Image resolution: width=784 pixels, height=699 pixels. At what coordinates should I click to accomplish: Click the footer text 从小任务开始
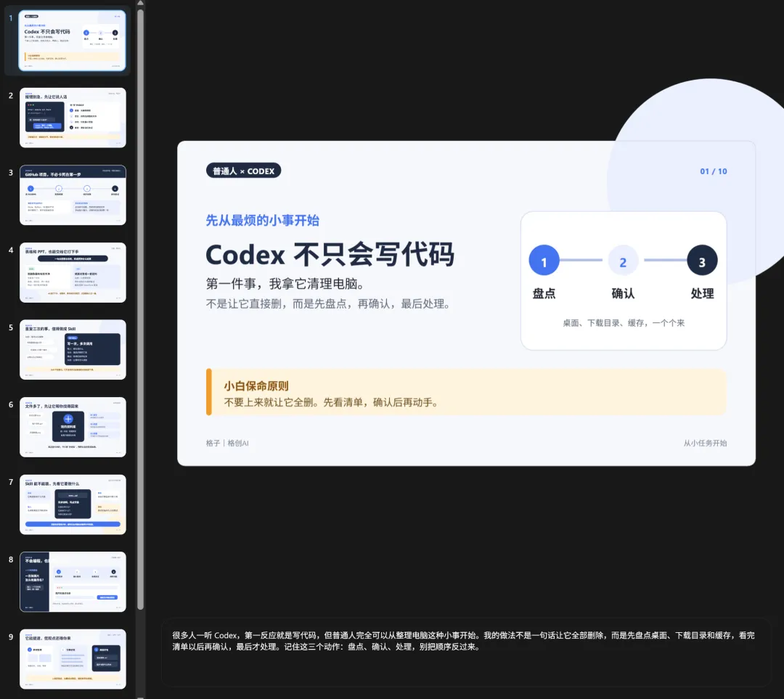pyautogui.click(x=705, y=443)
